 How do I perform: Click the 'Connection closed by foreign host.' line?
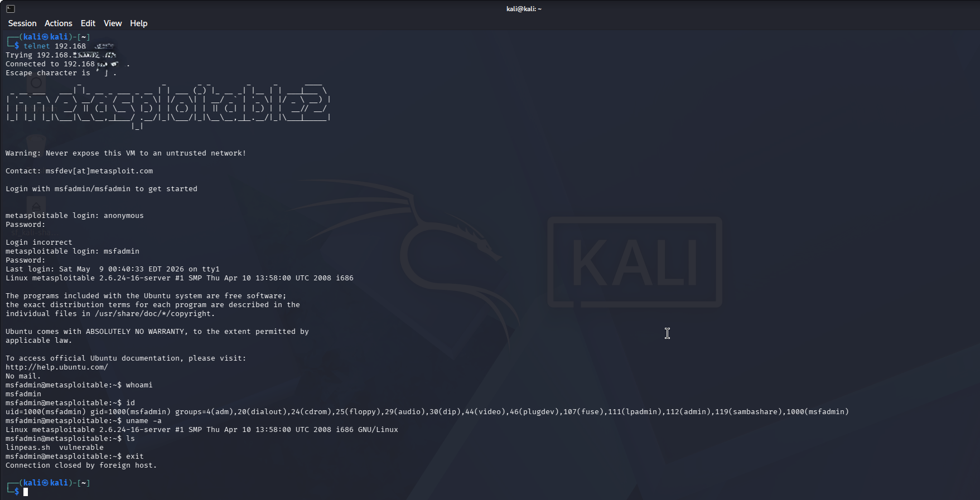81,465
